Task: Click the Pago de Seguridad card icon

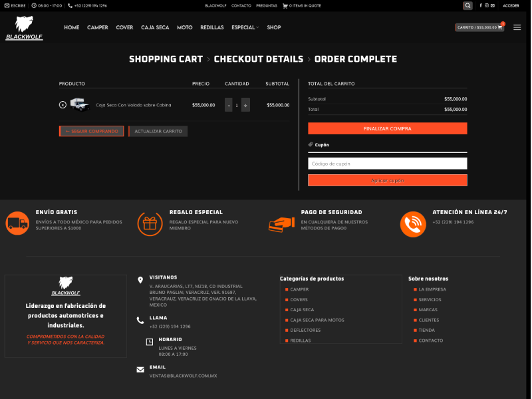Action: coord(281,224)
